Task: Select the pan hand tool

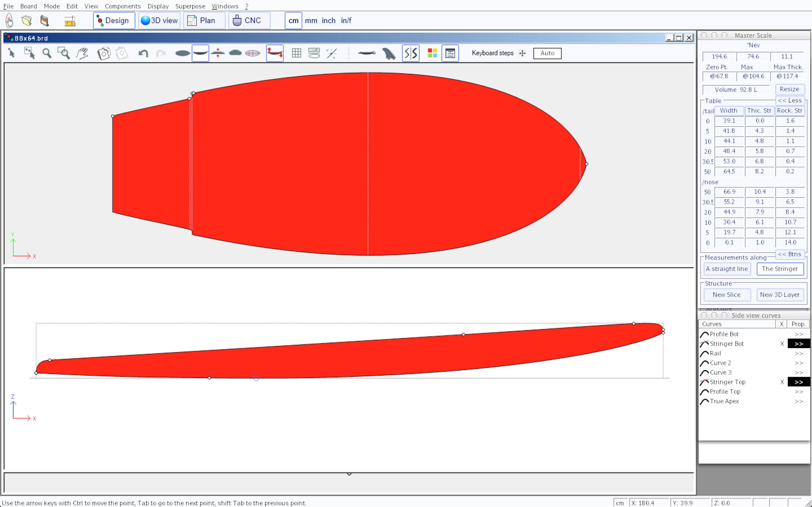Action: click(82, 53)
